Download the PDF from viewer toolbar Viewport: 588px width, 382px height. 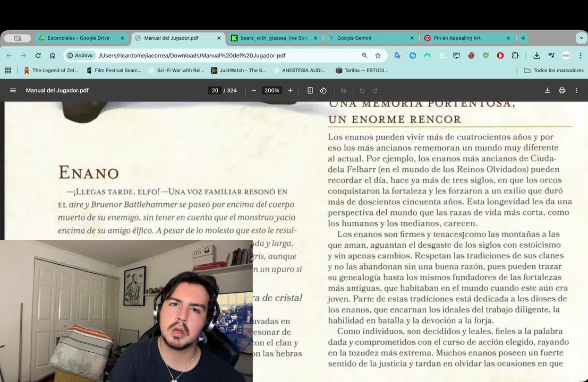click(547, 90)
